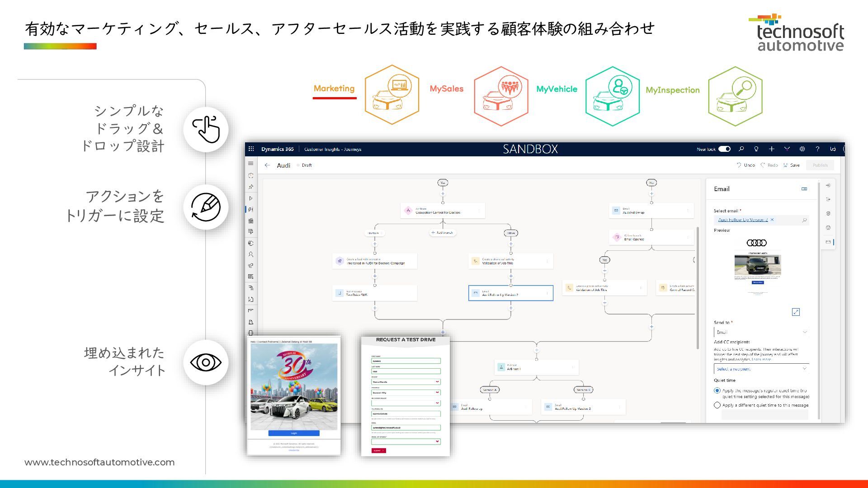This screenshot has width=868, height=488.
Task: Select the Test Drive SMS text message tile
Action: [x=375, y=293]
